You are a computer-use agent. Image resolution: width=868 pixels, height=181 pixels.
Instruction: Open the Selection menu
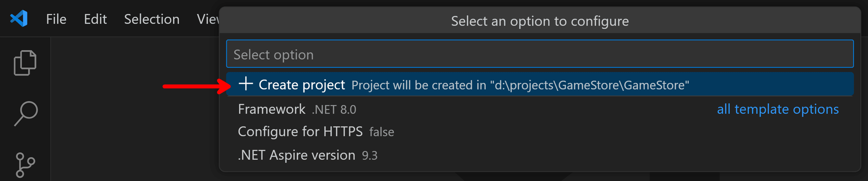pyautogui.click(x=152, y=19)
